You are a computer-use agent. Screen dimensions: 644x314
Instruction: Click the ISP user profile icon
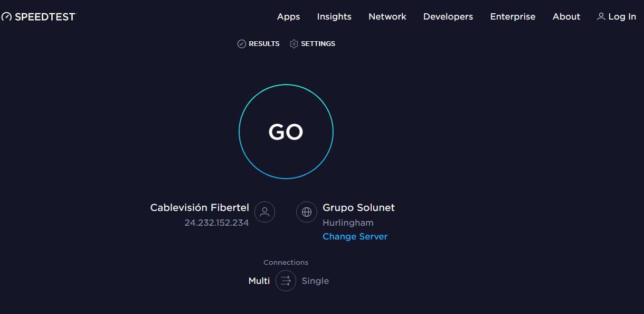[264, 212]
